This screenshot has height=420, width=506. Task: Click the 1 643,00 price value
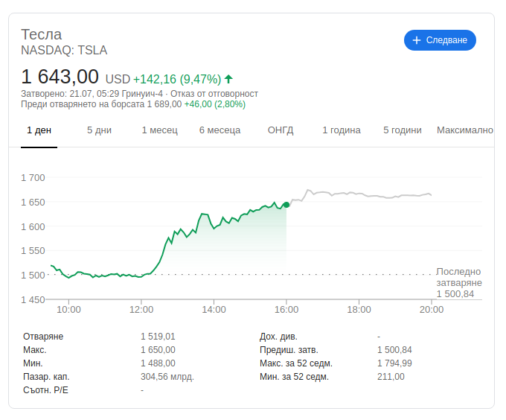(60, 77)
